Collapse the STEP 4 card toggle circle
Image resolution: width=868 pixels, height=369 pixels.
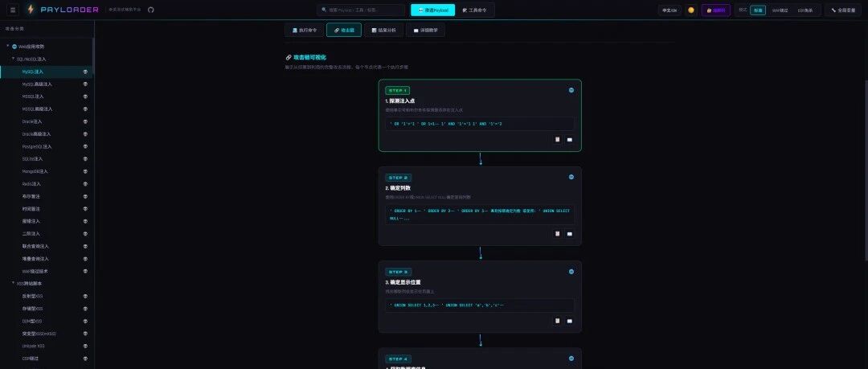point(571,359)
